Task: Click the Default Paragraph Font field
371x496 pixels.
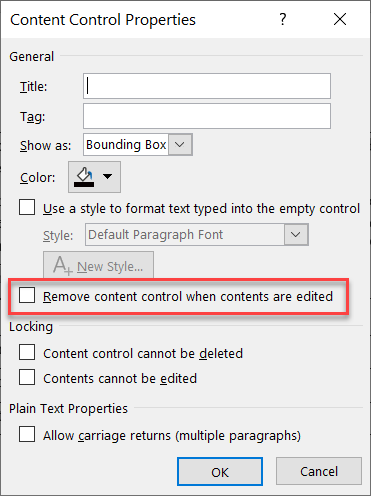Action: (x=185, y=235)
